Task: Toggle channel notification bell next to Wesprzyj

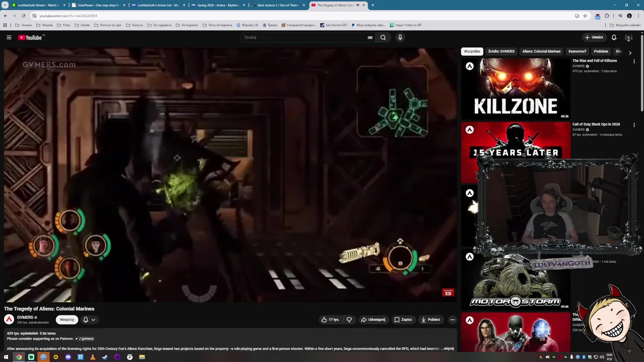Action: click(86, 319)
